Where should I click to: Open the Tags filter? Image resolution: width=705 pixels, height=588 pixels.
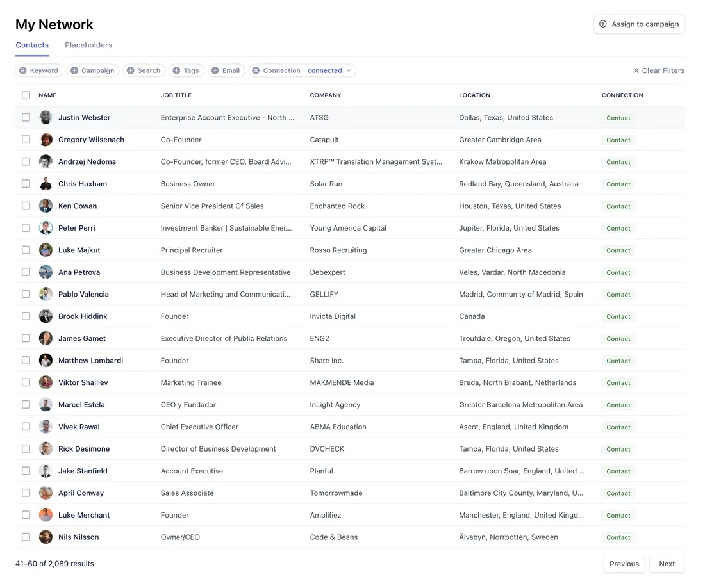187,70
